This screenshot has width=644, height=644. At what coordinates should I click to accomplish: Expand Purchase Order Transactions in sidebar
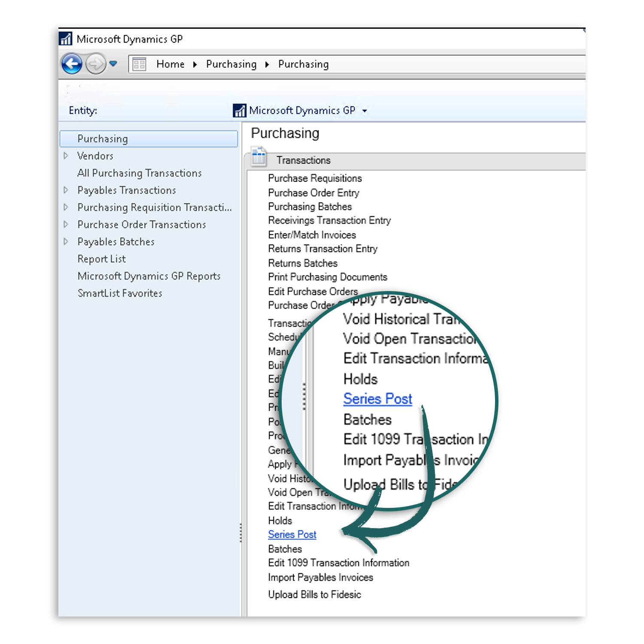point(66,225)
